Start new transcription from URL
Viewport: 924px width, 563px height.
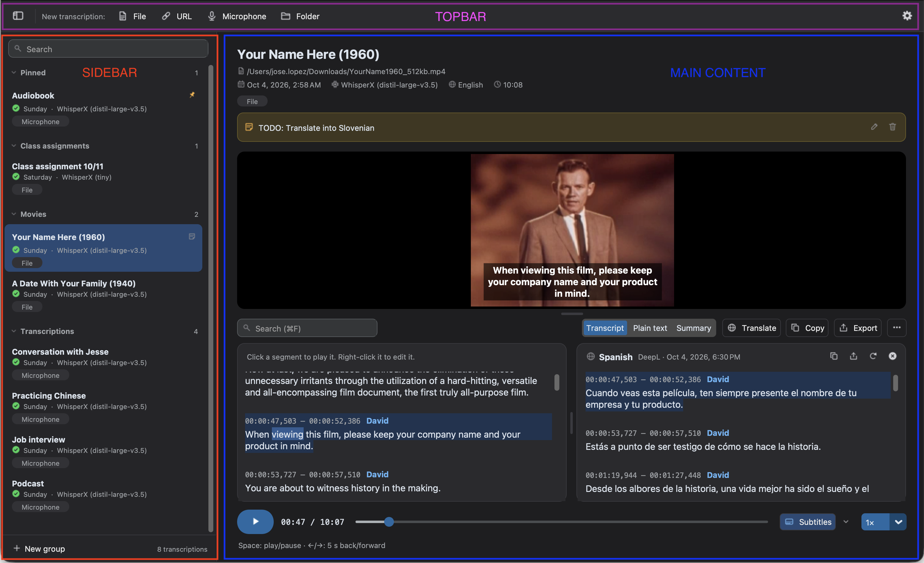pyautogui.click(x=176, y=16)
